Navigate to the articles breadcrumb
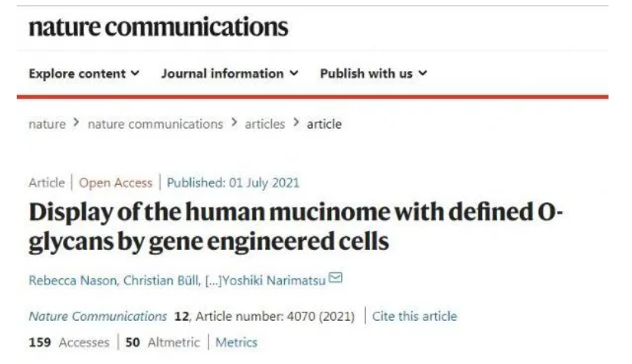This screenshot has height=364, width=632. [264, 124]
